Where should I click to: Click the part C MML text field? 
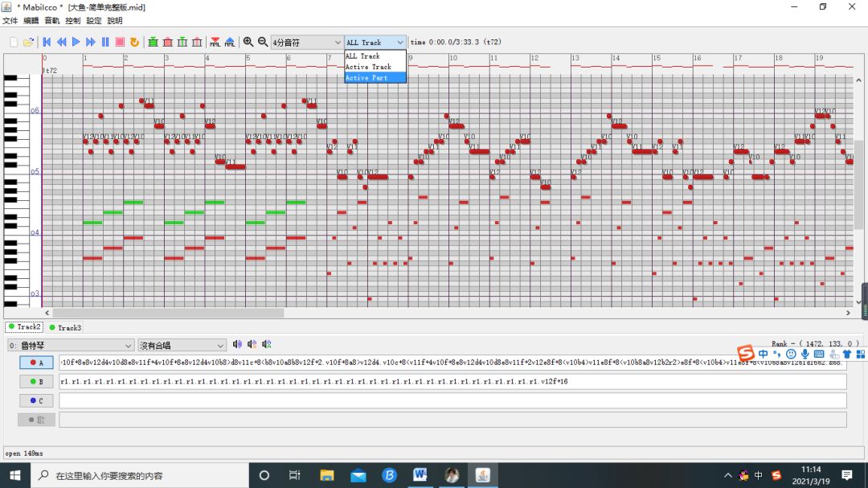tap(452, 400)
